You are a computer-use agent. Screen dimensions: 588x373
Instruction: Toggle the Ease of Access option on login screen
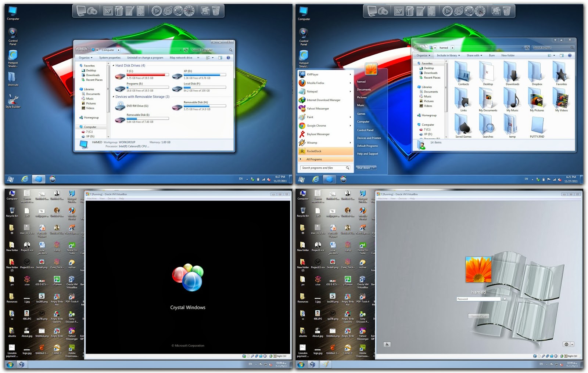coord(387,344)
